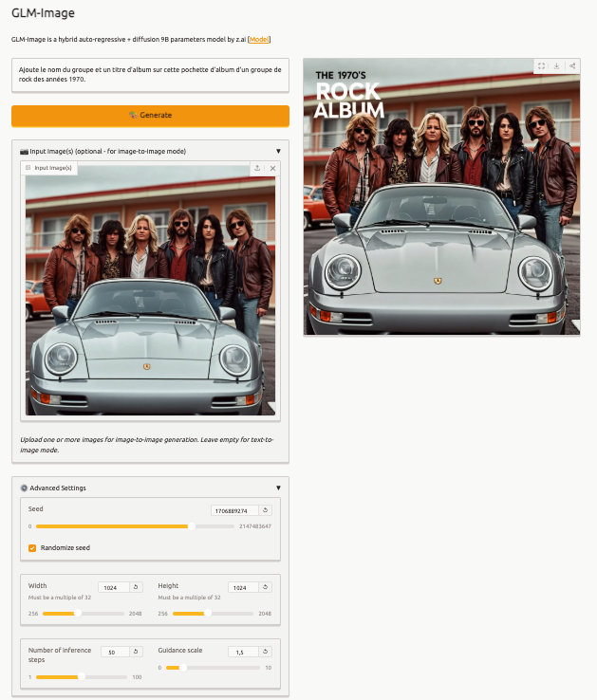Remove the input image with X icon

tap(272, 168)
